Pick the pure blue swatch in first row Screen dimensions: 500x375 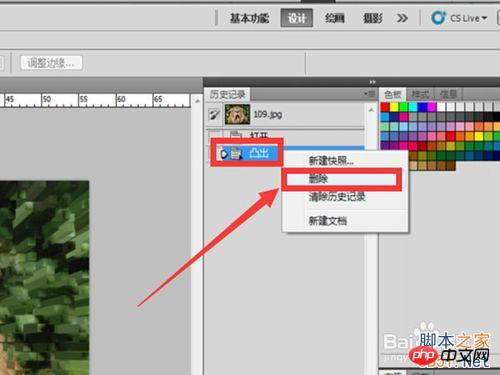[x=422, y=107]
